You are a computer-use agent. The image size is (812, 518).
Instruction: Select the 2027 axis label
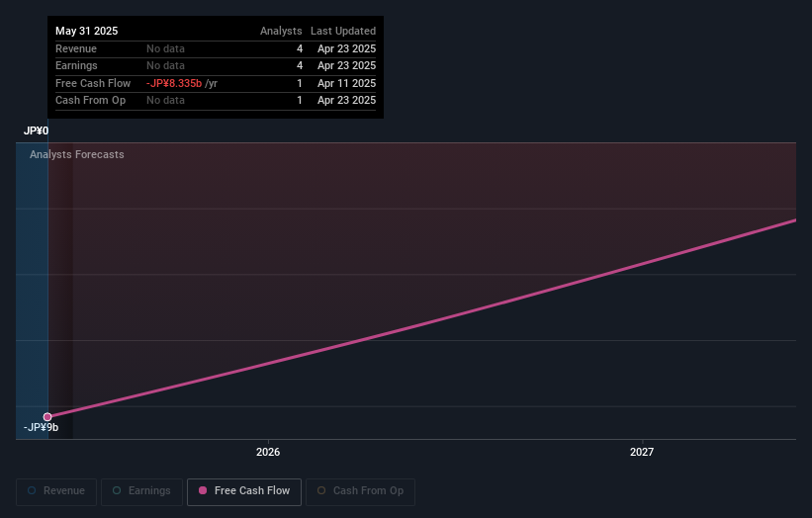point(642,453)
